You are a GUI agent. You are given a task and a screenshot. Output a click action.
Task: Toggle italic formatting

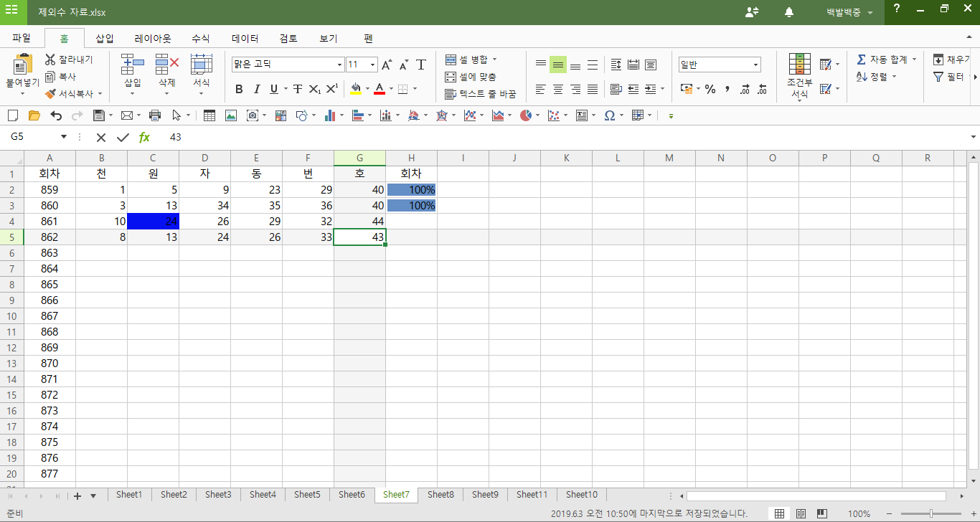[x=257, y=89]
